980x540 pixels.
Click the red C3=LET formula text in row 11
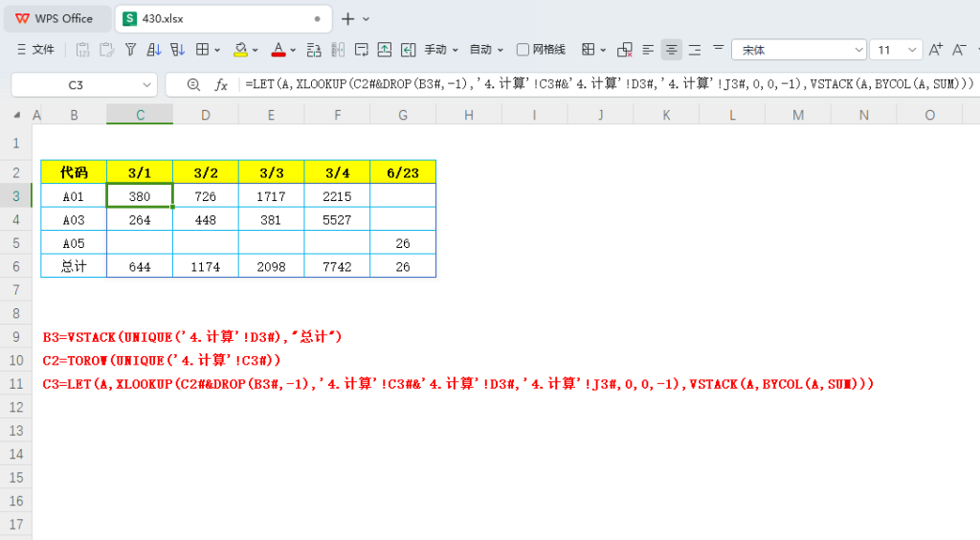pos(458,384)
